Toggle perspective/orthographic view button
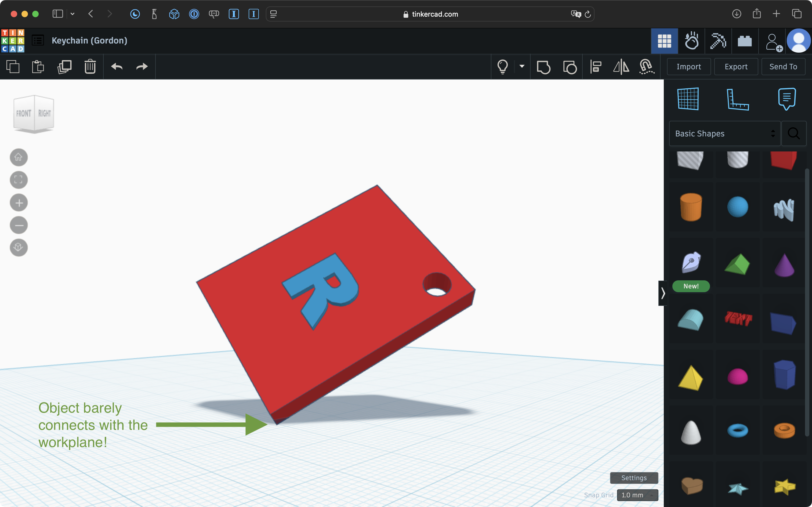812x507 pixels. coord(19,248)
